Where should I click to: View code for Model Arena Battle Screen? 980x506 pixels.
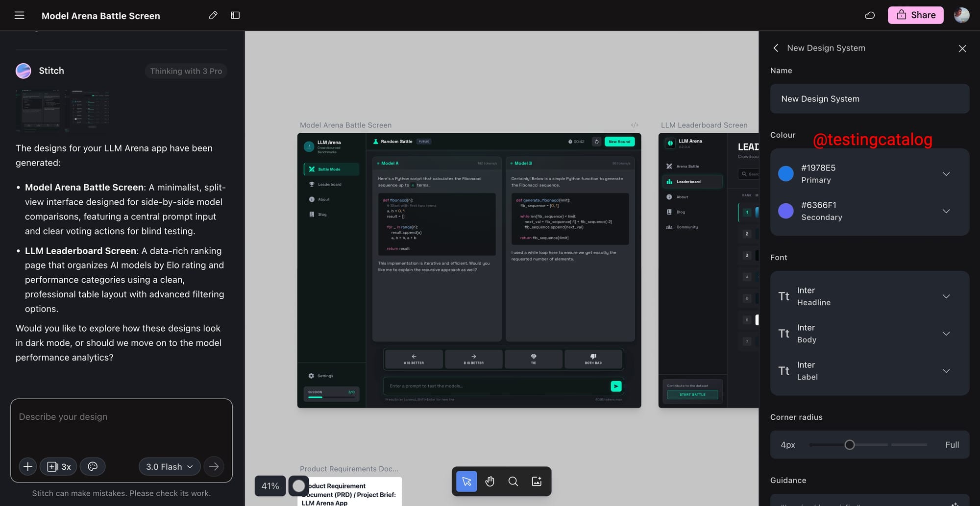pyautogui.click(x=635, y=125)
